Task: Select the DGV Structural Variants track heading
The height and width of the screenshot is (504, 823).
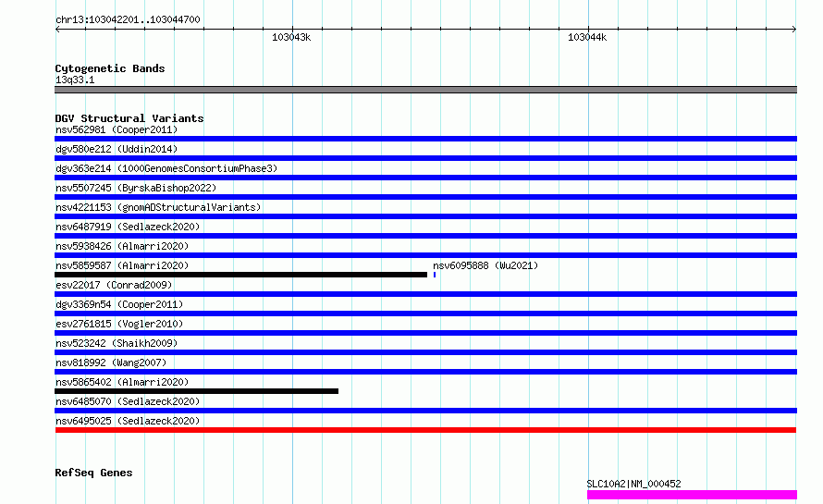Action: [x=129, y=118]
